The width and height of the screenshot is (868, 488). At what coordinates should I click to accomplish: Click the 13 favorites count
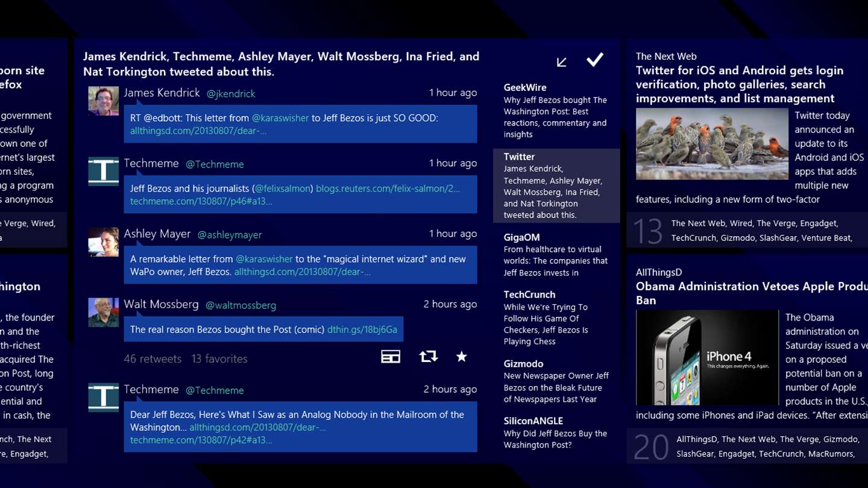(x=219, y=359)
